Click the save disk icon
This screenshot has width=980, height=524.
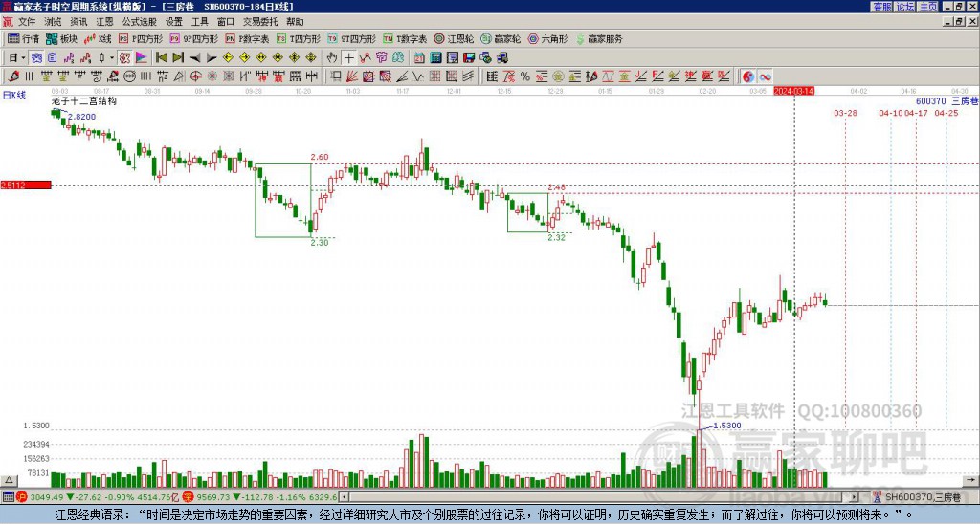(x=469, y=57)
